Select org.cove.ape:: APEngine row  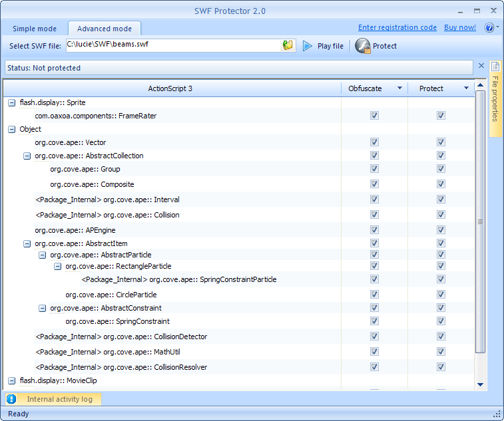point(75,231)
